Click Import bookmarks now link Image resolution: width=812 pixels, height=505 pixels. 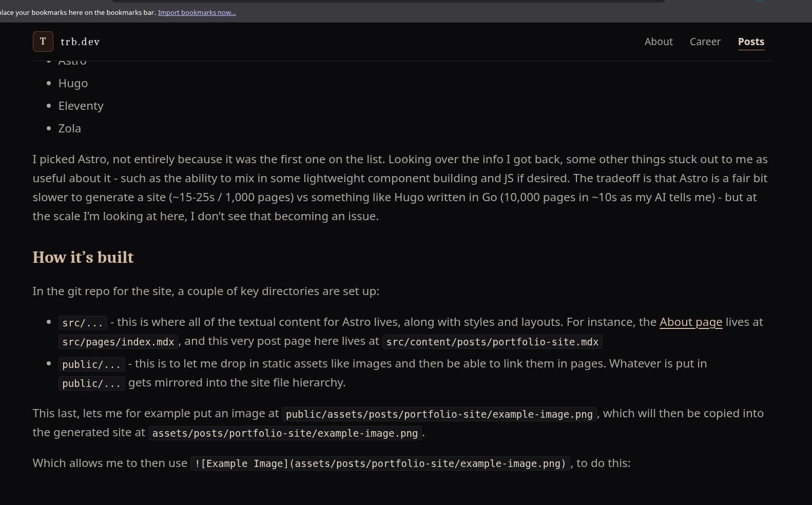tap(197, 12)
